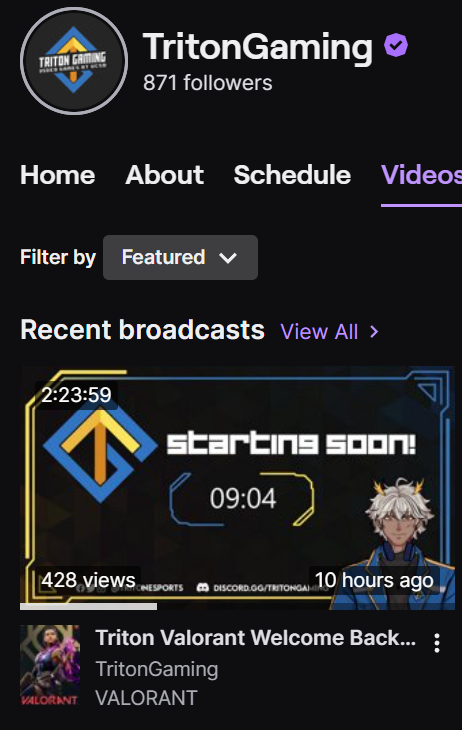Go to the Schedule tab

292,175
